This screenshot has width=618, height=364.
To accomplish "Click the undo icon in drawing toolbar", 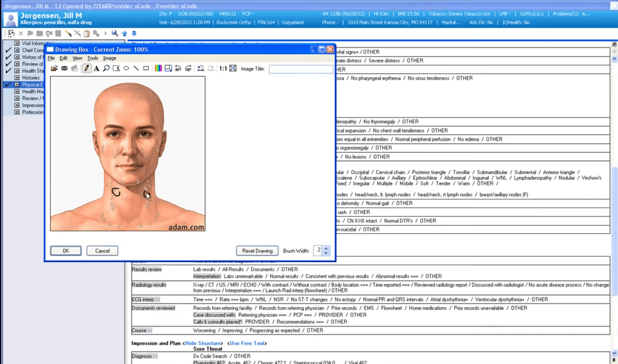I will point(201,68).
